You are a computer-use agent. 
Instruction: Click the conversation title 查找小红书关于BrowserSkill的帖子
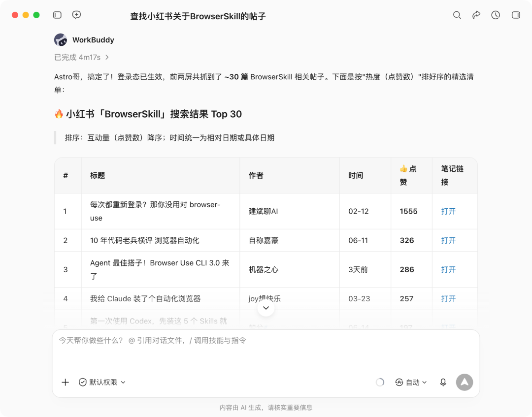click(x=198, y=16)
